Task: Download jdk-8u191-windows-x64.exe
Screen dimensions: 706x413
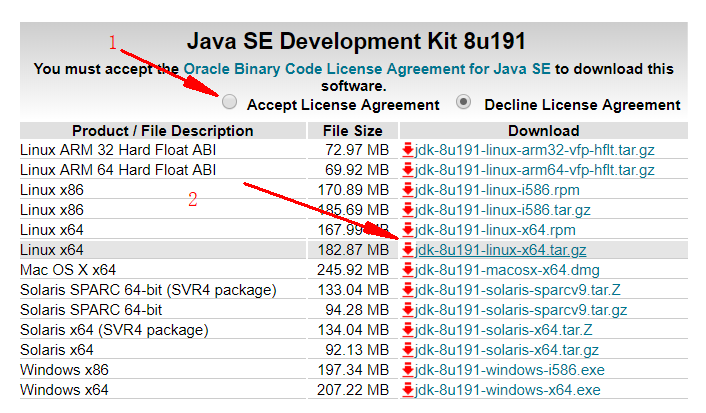Action: (x=507, y=390)
